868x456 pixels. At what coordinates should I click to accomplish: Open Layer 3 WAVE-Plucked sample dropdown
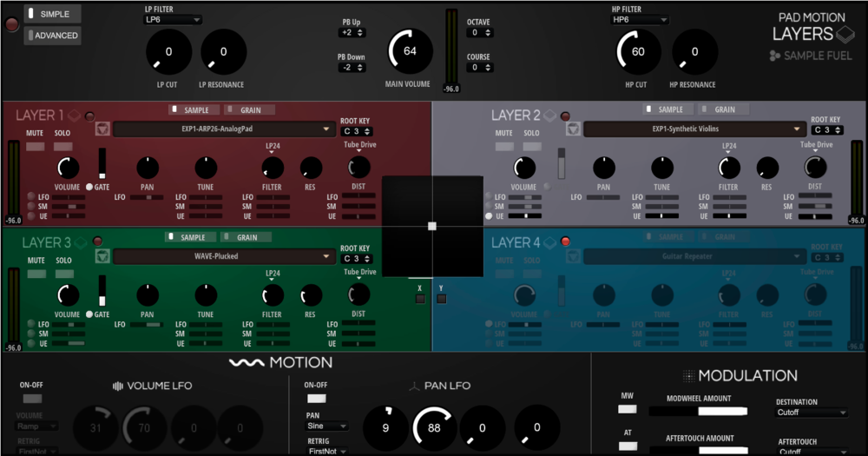[x=223, y=256]
